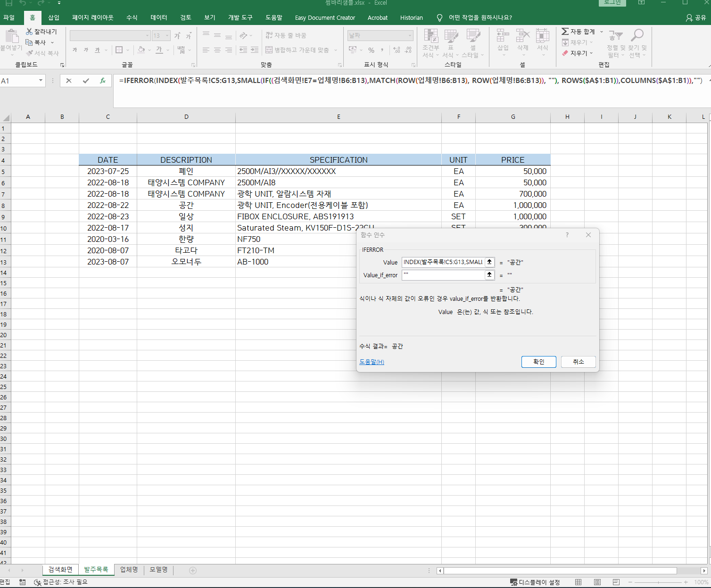Open the 도움말(H) help link

(372, 362)
